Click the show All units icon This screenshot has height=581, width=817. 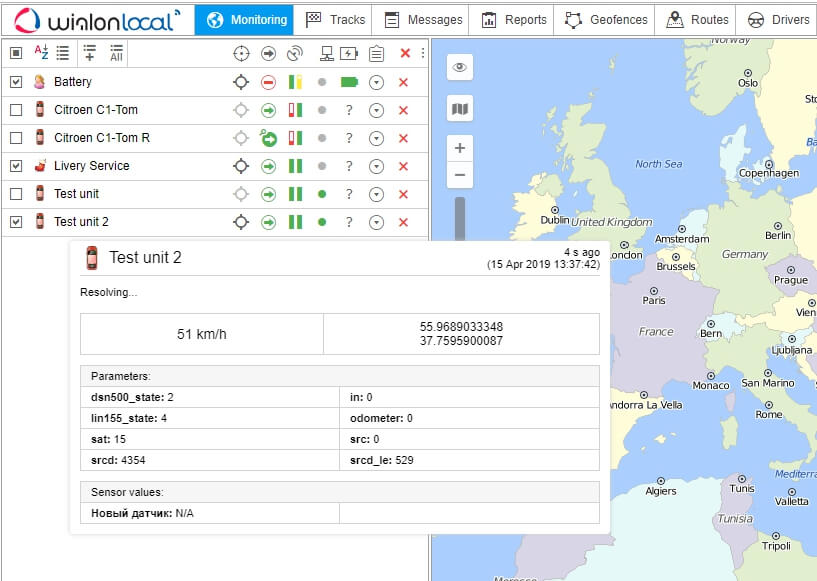(116, 53)
